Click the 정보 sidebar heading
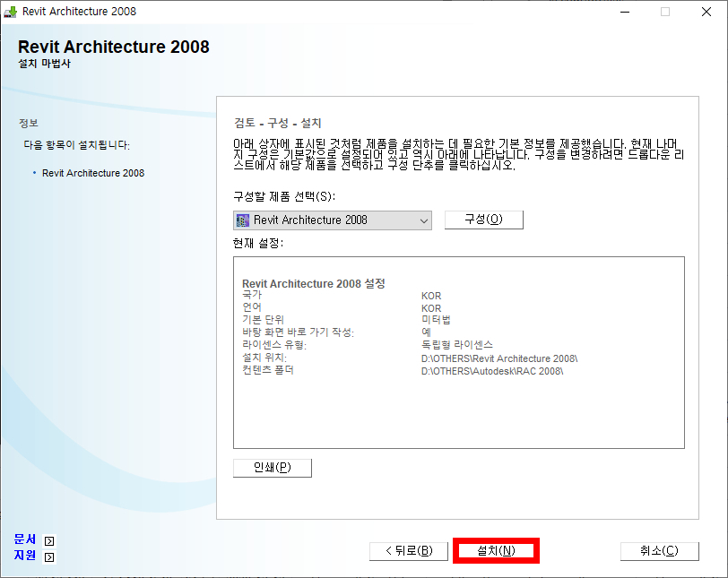This screenshot has width=728, height=578. click(29, 123)
